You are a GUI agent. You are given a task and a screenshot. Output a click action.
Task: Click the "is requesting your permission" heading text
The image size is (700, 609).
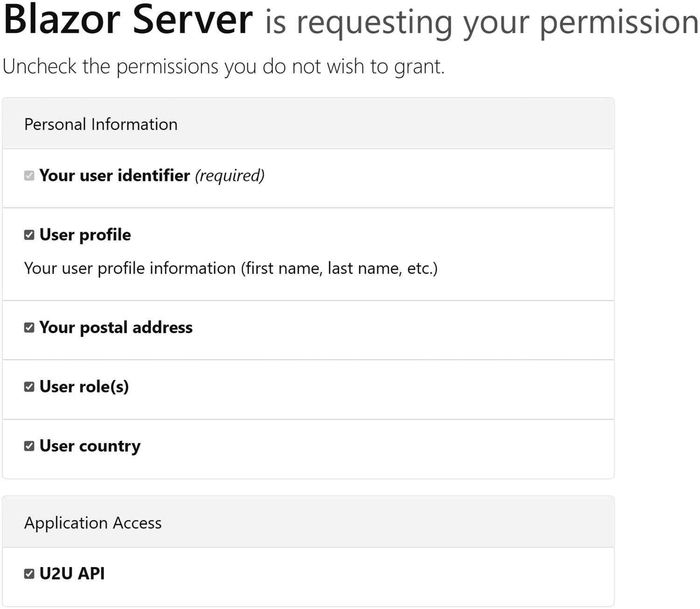click(x=481, y=22)
